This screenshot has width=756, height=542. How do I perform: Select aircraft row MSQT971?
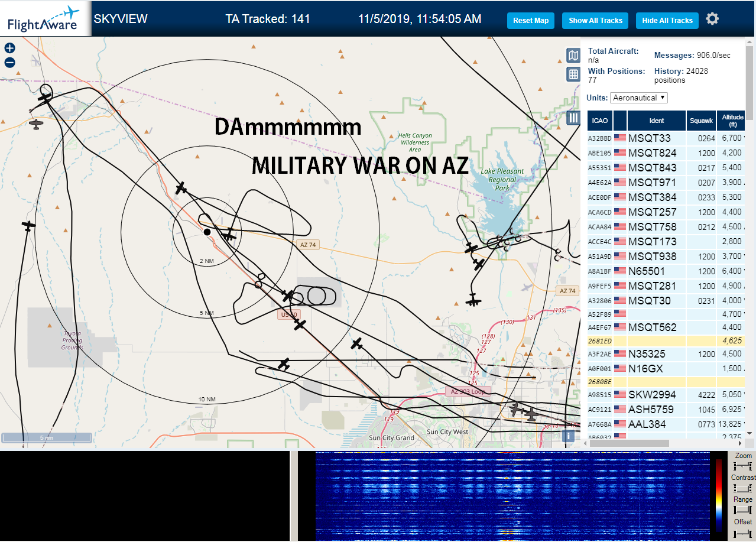[667, 183]
